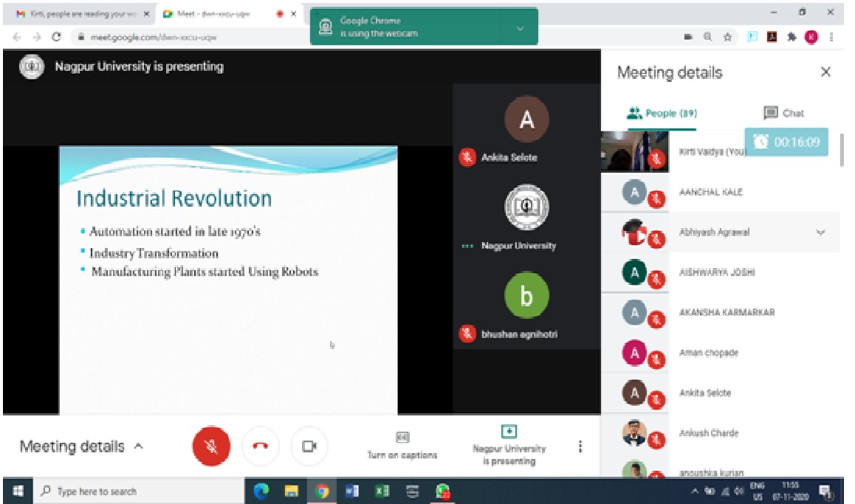
Task: Click the 00:16:09 timer badge
Action: [x=786, y=142]
